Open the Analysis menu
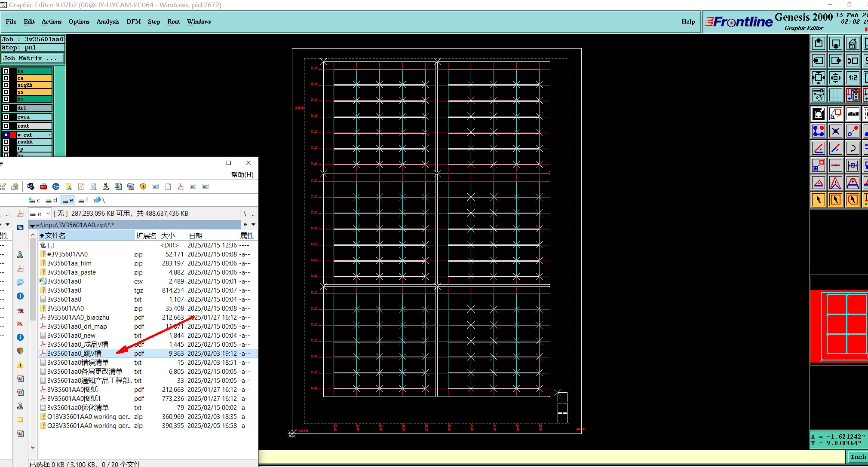 coord(107,21)
